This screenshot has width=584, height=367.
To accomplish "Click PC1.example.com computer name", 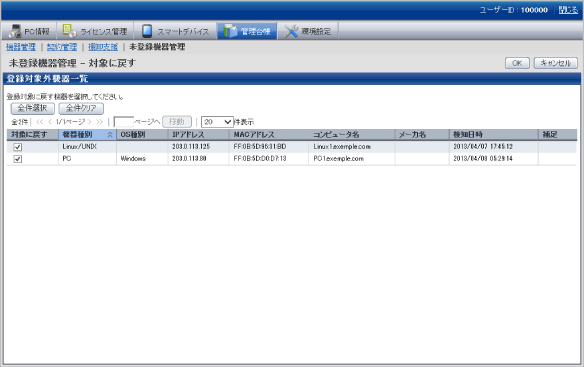I will tap(338, 159).
